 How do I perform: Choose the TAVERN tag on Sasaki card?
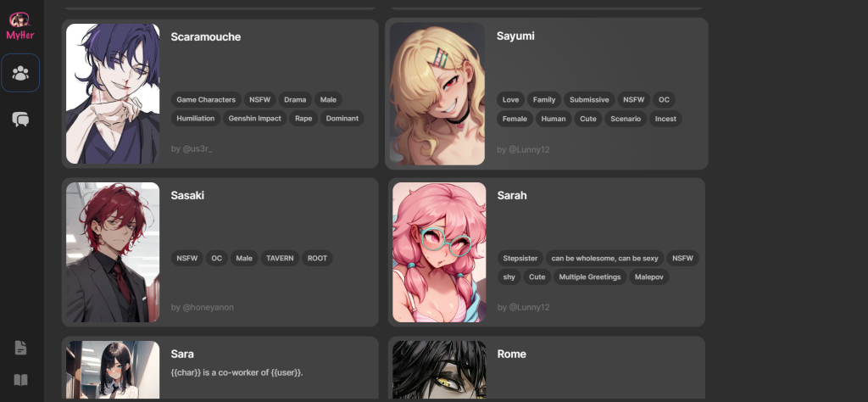point(280,258)
